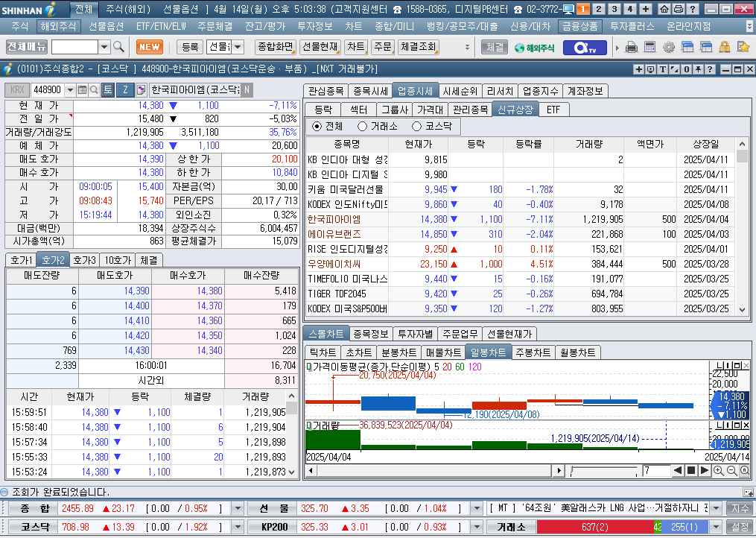Play the chart forward with right triangle button
The width and height of the screenshot is (756, 538).
click(705, 470)
